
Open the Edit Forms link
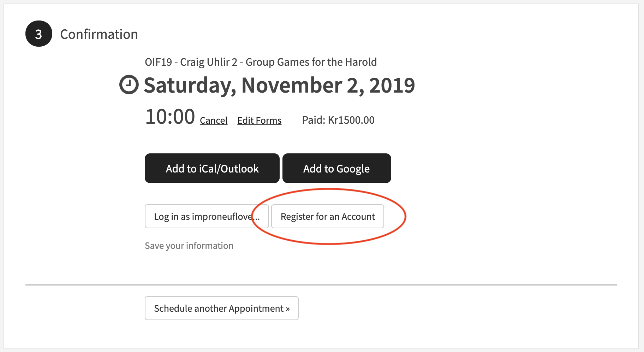[x=260, y=121]
